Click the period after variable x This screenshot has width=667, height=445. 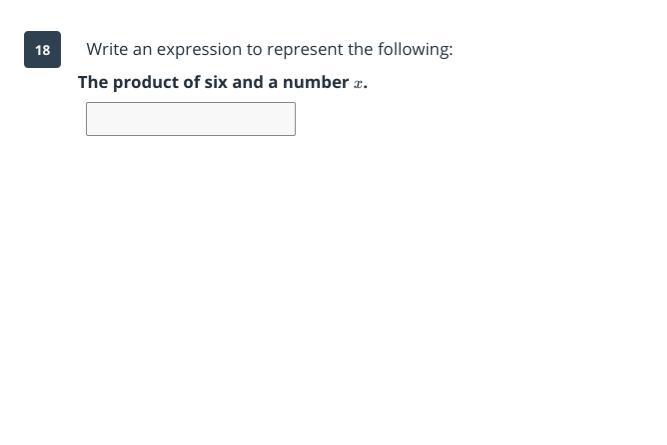pyautogui.click(x=366, y=84)
